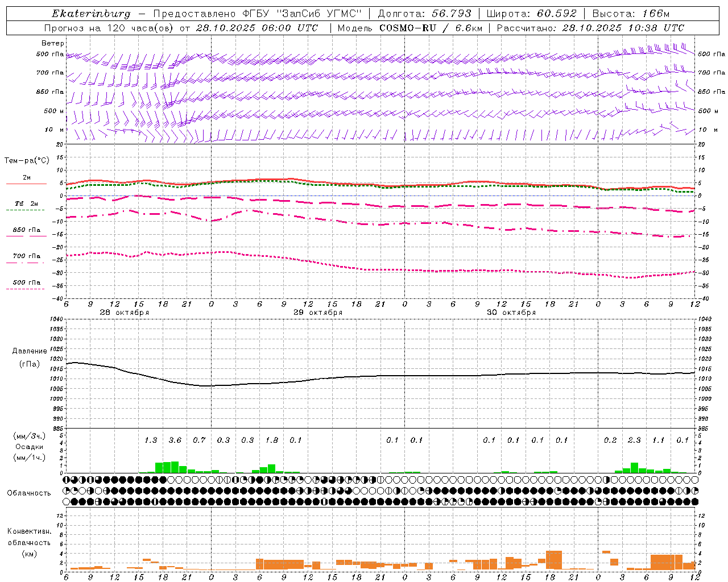Select the Td 2м dew point legend entry

tap(27, 203)
